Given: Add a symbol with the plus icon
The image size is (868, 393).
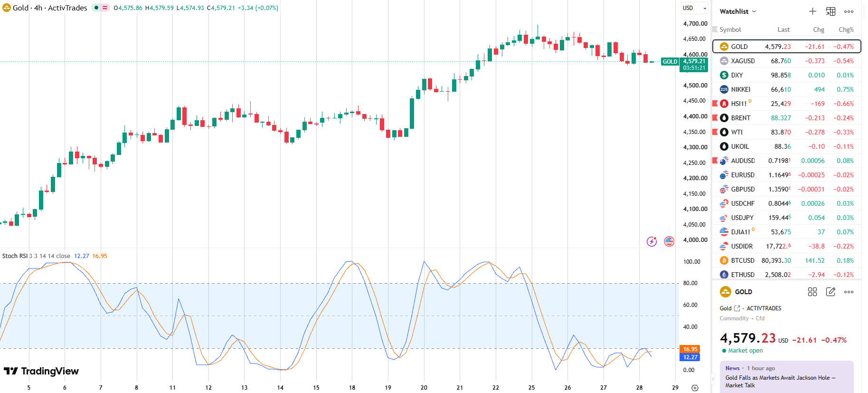Looking at the screenshot, I should 812,11.
